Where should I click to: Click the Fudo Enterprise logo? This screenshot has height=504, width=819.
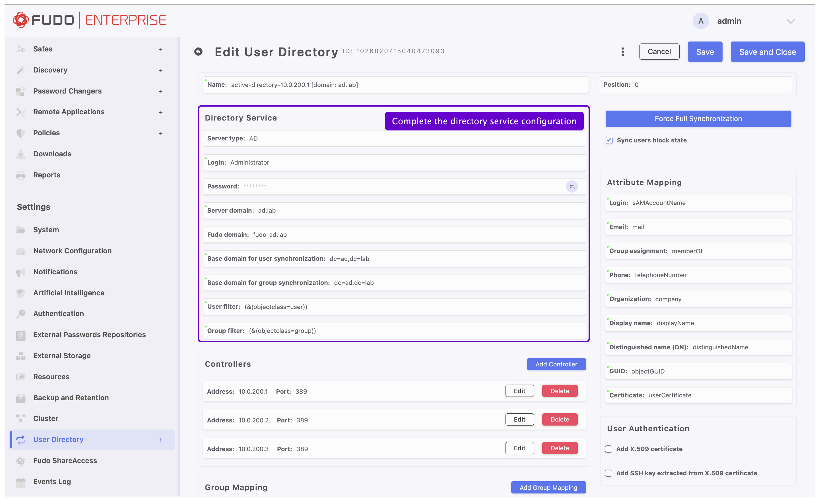coord(89,20)
